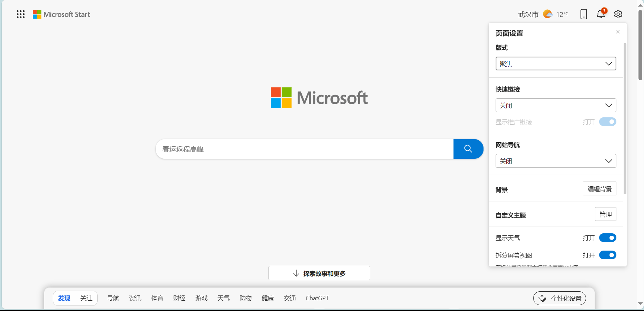
Task: Open the 健康 category
Action: 268,298
